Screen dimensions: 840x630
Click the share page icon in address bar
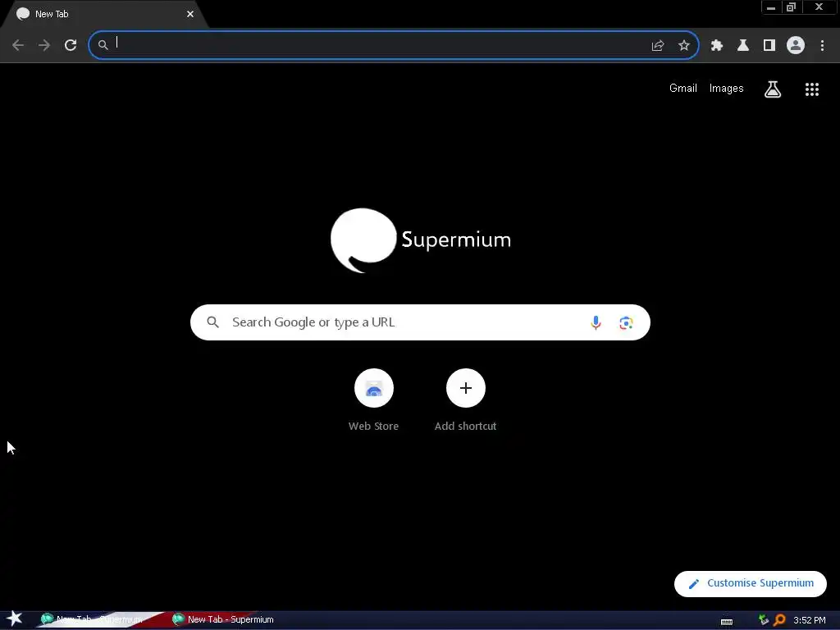(x=658, y=46)
